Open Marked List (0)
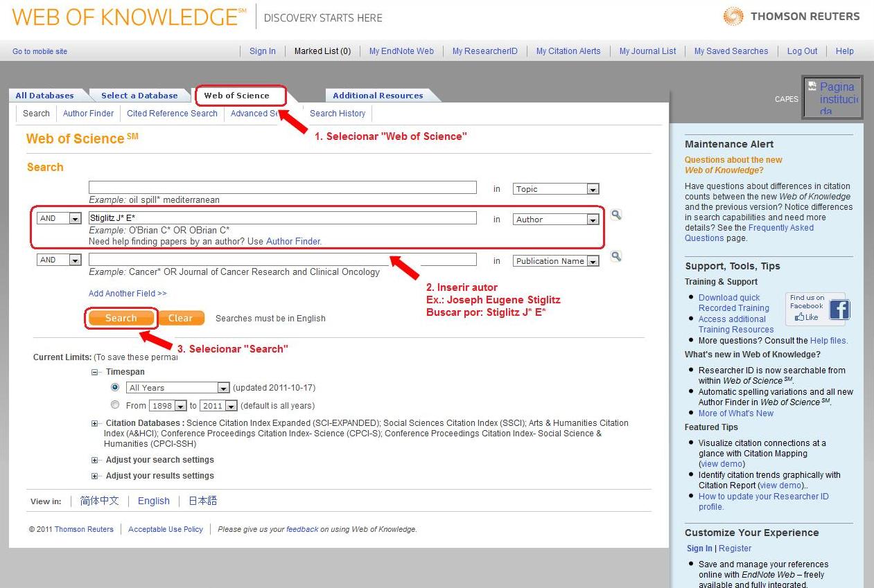Screen dimensions: 874x588 click(x=322, y=51)
